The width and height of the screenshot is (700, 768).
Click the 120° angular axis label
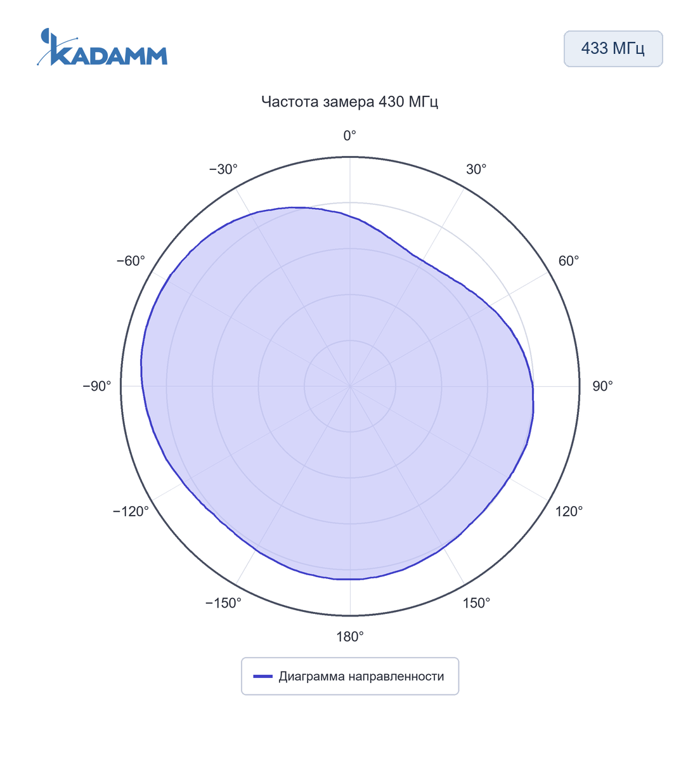[569, 511]
